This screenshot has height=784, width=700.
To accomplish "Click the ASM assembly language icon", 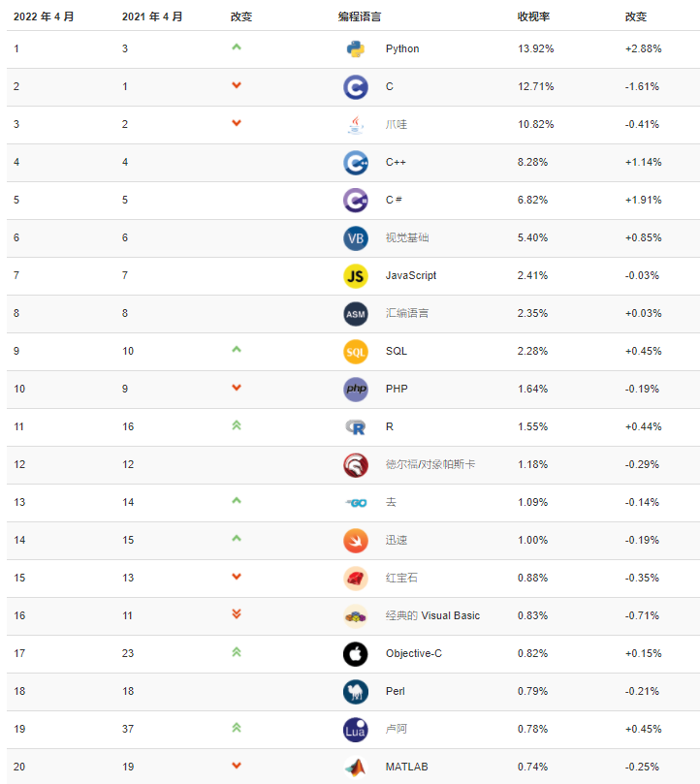I will pos(356,313).
